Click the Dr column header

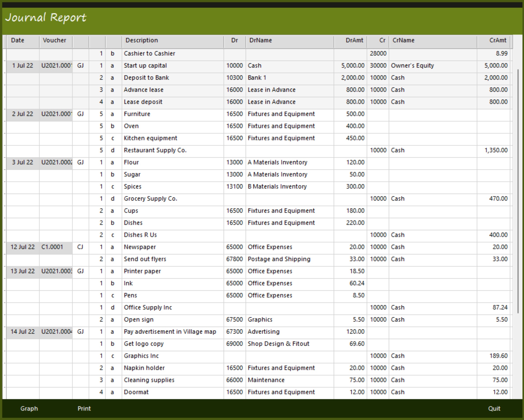tap(235, 40)
